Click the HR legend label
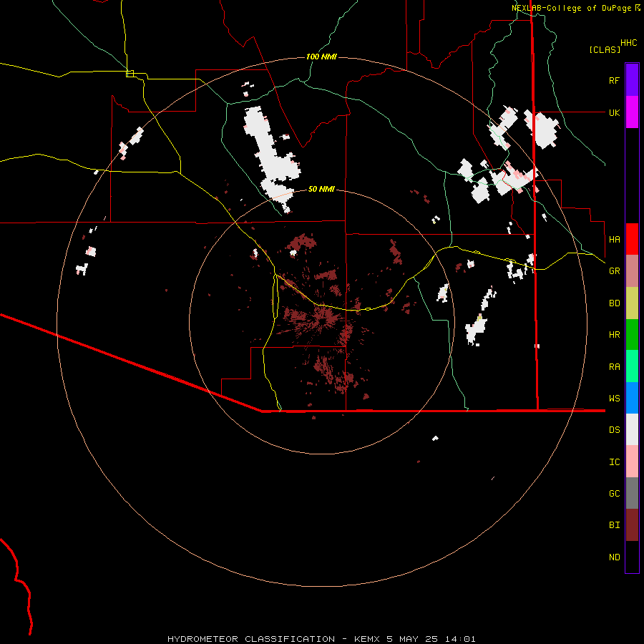644x644 pixels. pos(614,335)
